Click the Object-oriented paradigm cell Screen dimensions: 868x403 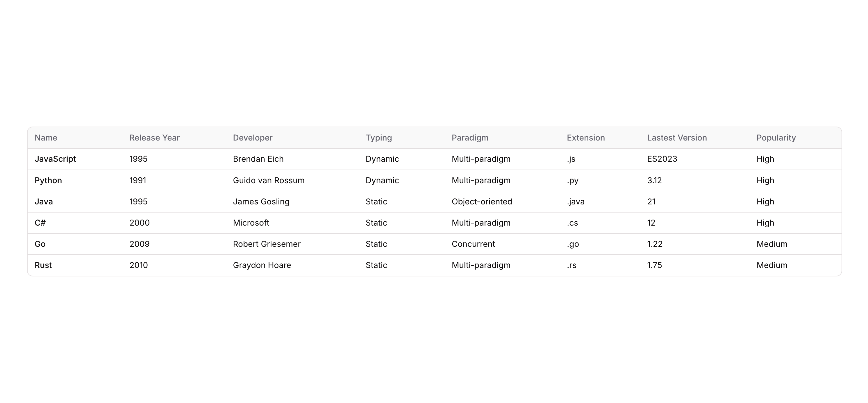(481, 202)
